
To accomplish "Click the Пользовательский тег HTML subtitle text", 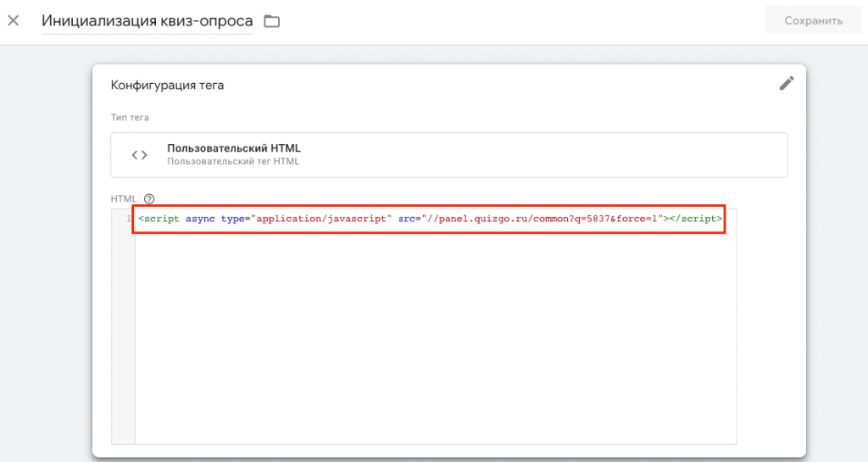I will coord(233,161).
